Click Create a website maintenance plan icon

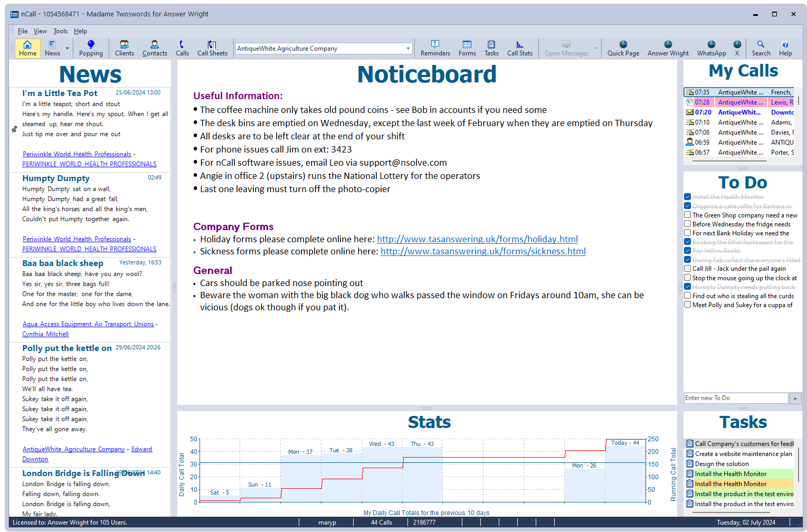point(689,454)
